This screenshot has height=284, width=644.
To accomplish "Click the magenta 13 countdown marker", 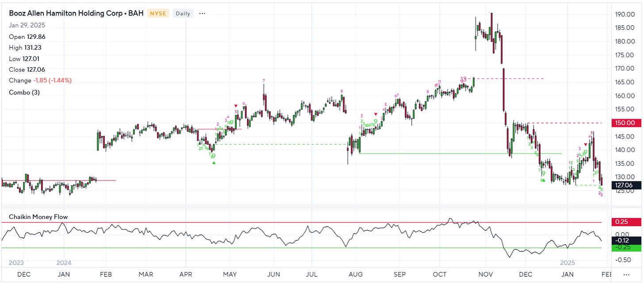I will point(464,79).
